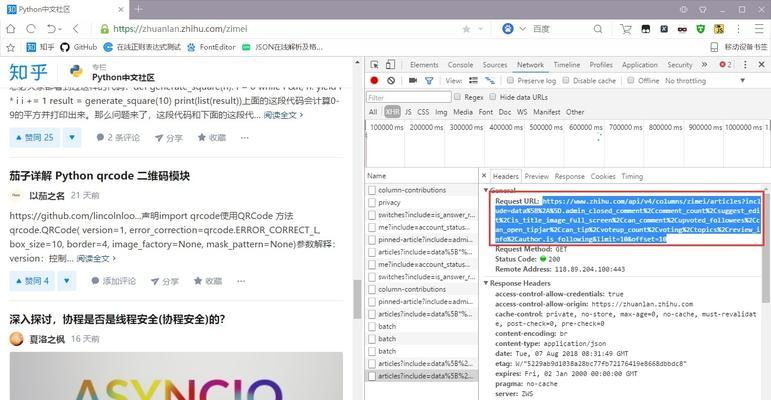Click the capture screenshots camera icon
The image size is (771, 400).
413,80
